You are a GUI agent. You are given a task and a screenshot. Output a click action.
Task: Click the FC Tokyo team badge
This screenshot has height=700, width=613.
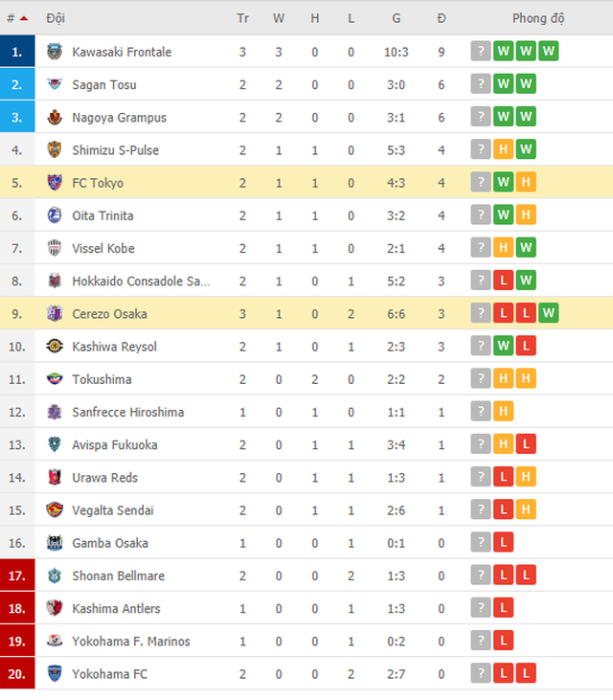(55, 183)
